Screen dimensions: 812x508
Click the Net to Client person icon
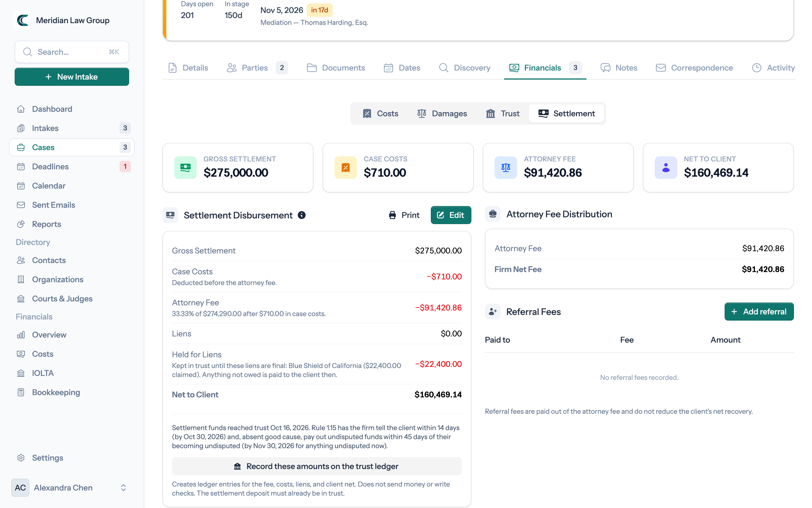(666, 168)
